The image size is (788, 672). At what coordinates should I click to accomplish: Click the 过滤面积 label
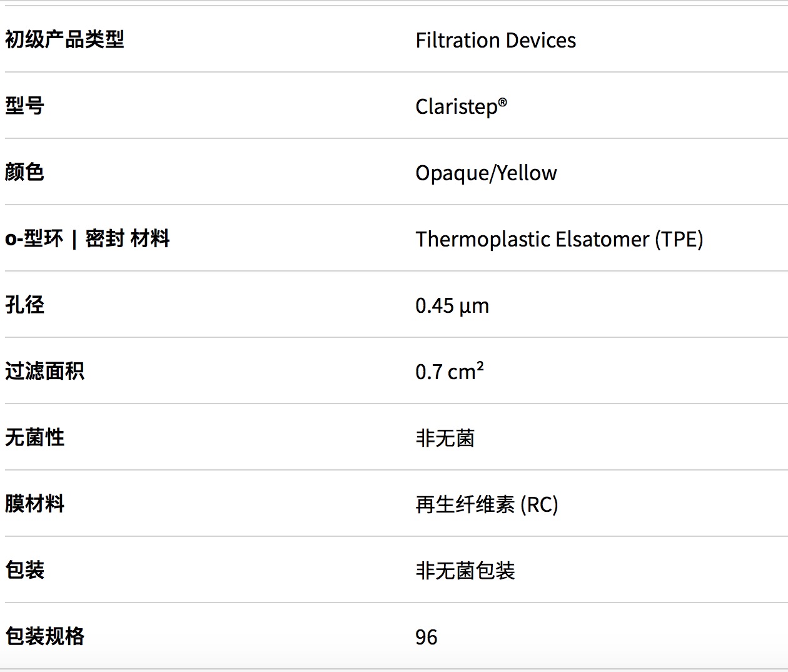pyautogui.click(x=44, y=371)
